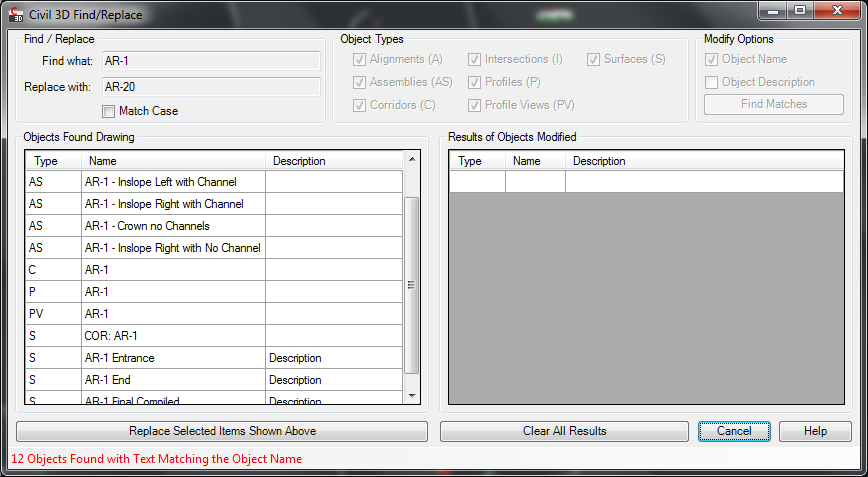Click the Cancel button
The image size is (868, 477).
point(734,431)
